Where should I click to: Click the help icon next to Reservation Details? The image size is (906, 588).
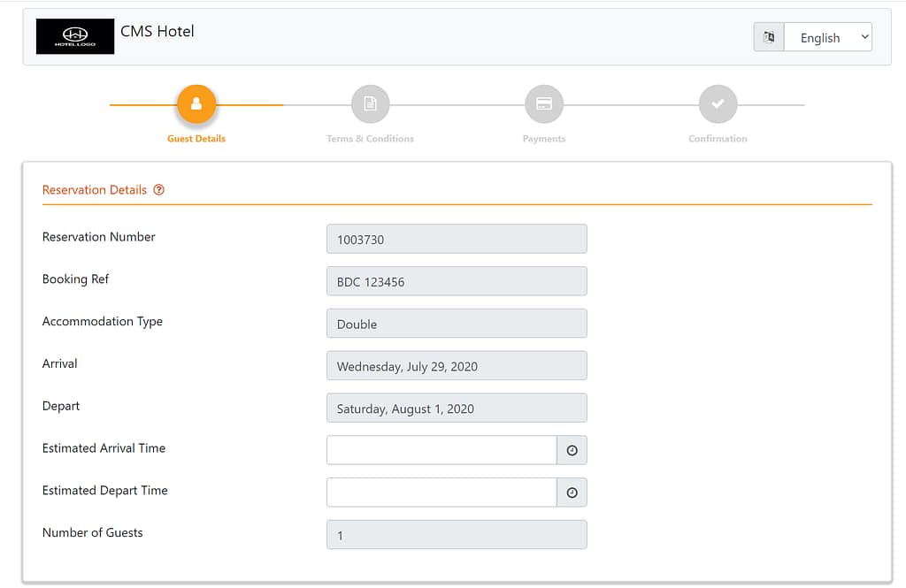pyautogui.click(x=158, y=189)
